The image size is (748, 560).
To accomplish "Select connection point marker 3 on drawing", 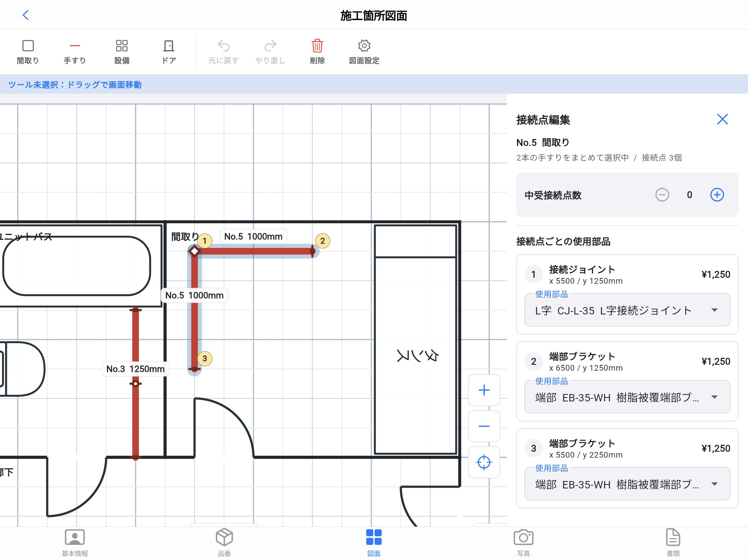I will coord(205,359).
